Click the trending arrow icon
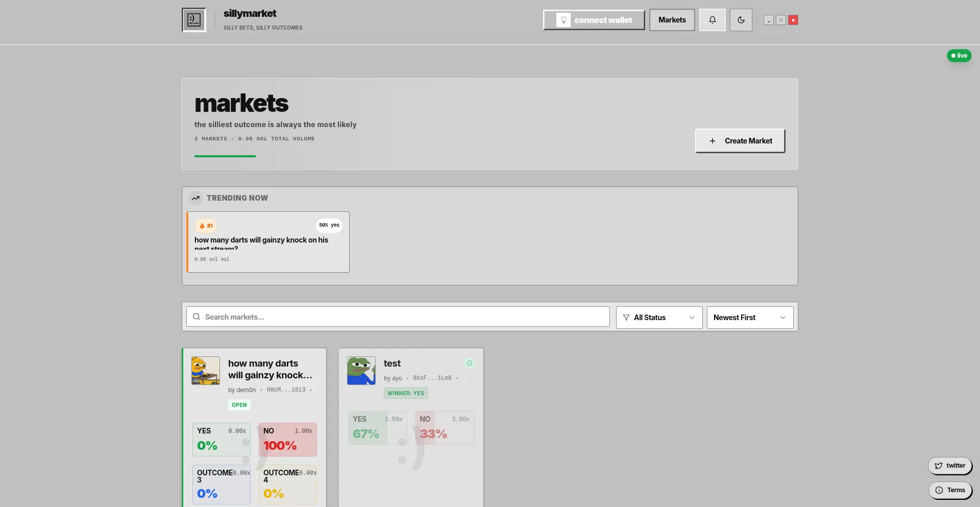 [195, 198]
